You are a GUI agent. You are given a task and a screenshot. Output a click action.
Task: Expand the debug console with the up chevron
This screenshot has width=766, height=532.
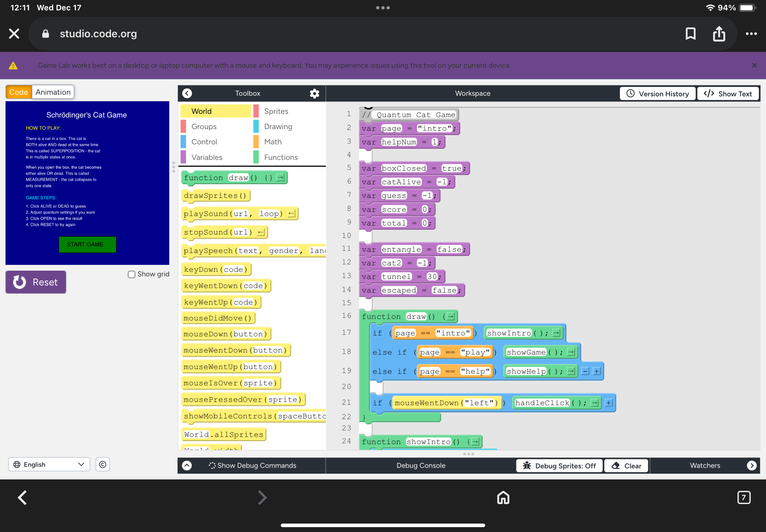pos(187,466)
